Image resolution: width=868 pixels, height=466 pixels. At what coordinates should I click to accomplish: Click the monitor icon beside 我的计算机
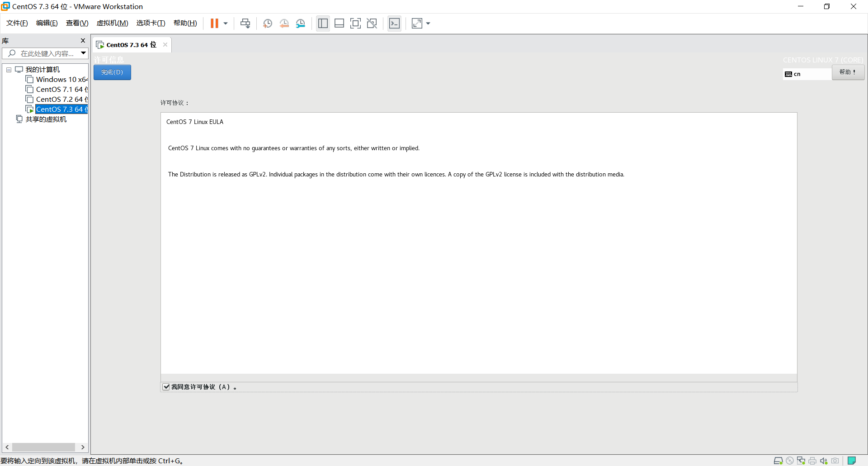[19, 70]
